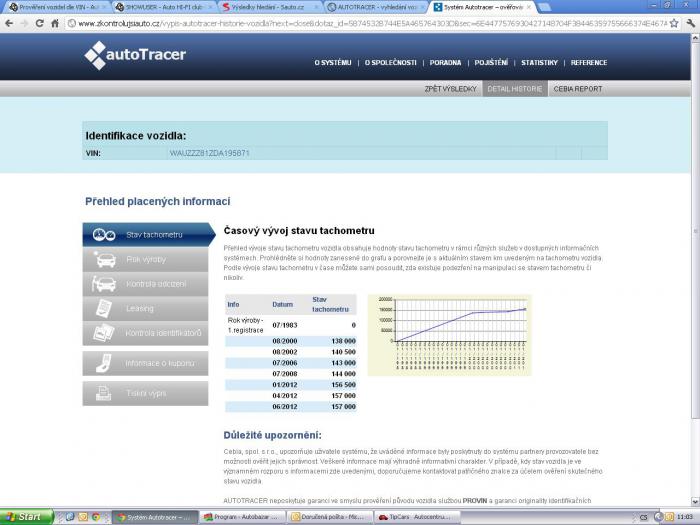Select the Stav tachometru speedometer icon
This screenshot has height=525, width=700.
tap(105, 235)
